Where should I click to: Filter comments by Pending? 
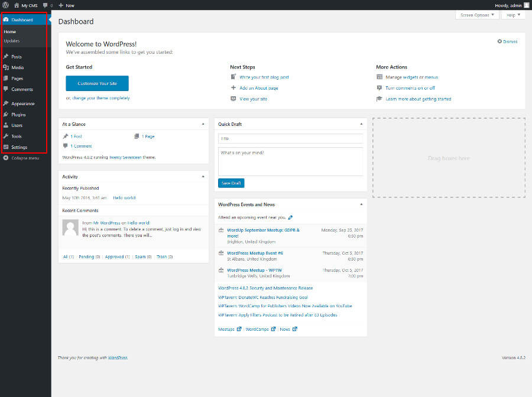(86, 256)
